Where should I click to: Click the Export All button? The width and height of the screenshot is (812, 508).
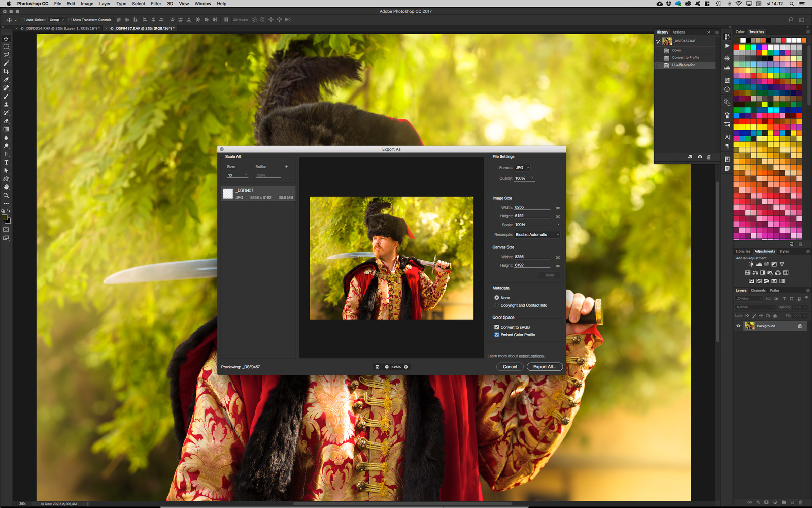tap(545, 367)
